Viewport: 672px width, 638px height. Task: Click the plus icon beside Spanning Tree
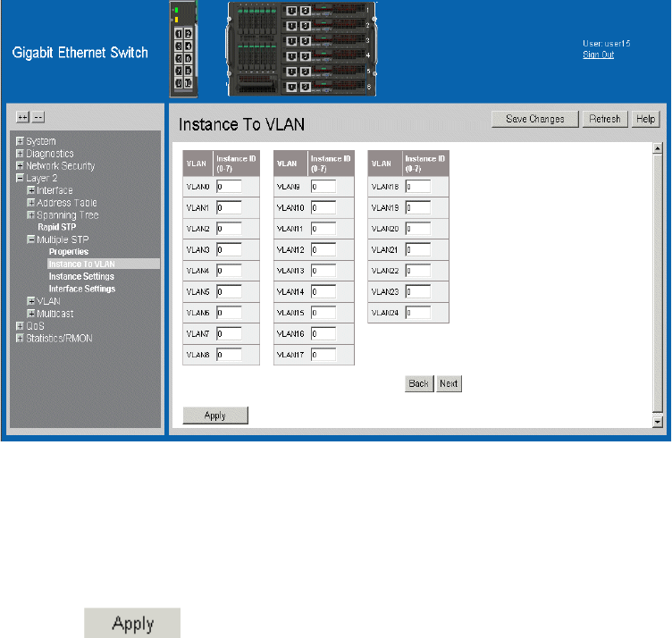coord(31,215)
